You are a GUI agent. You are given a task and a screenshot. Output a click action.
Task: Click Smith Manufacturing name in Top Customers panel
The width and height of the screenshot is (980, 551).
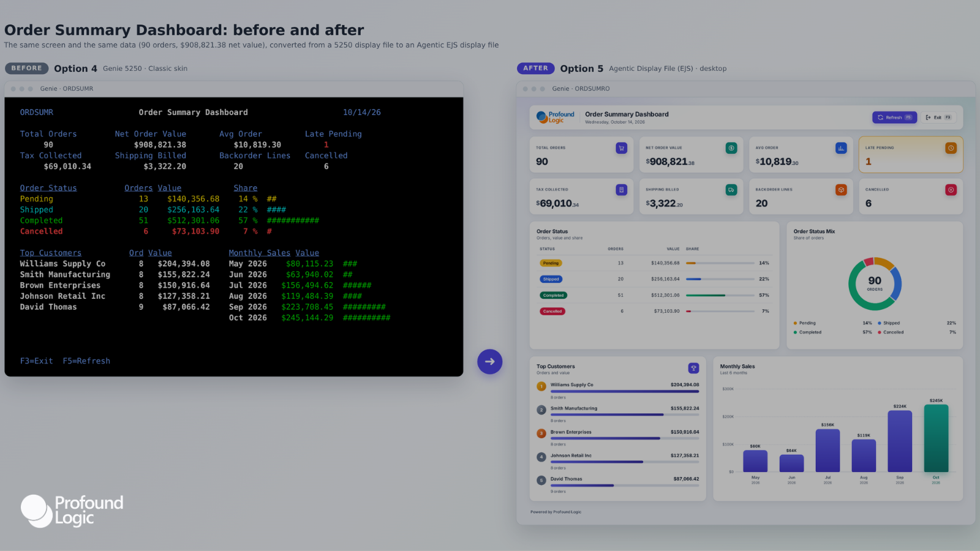573,408
